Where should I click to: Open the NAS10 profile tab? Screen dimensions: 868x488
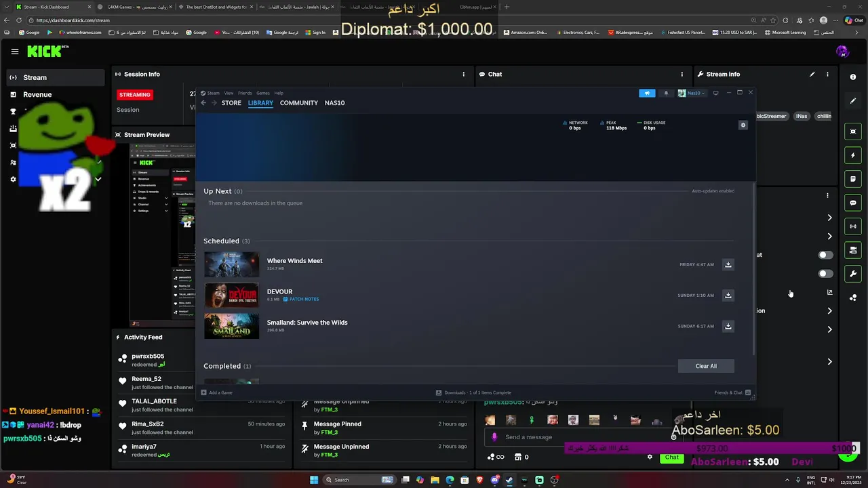(x=334, y=103)
